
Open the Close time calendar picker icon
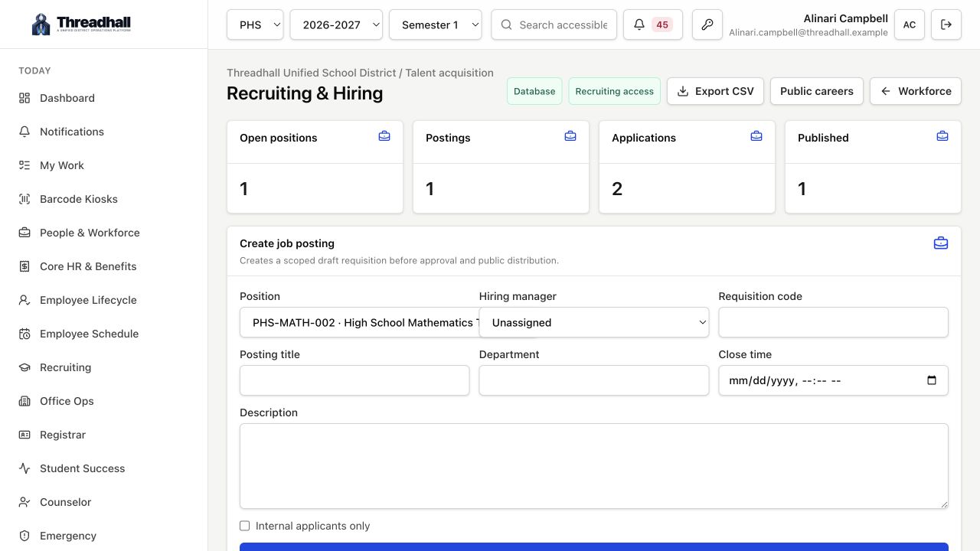pos(932,380)
